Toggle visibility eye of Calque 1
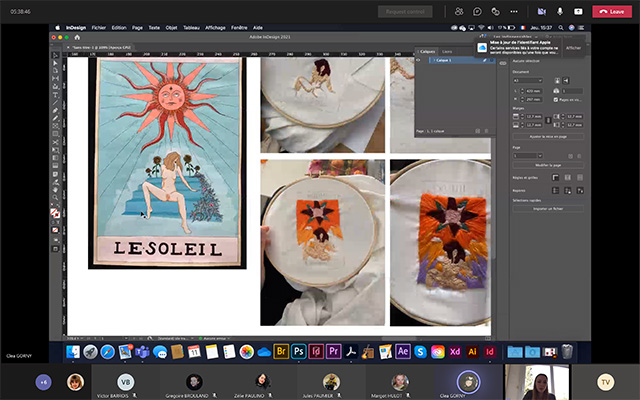The height and width of the screenshot is (400, 640). (418, 60)
